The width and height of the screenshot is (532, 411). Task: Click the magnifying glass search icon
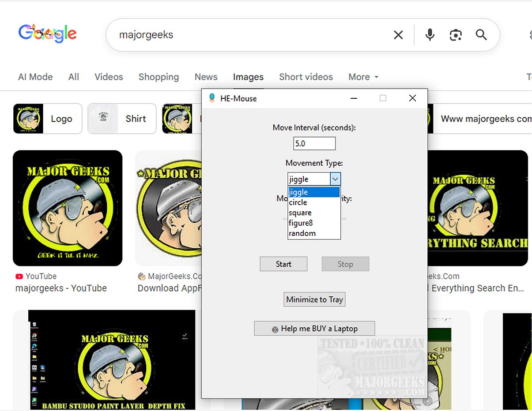click(481, 34)
